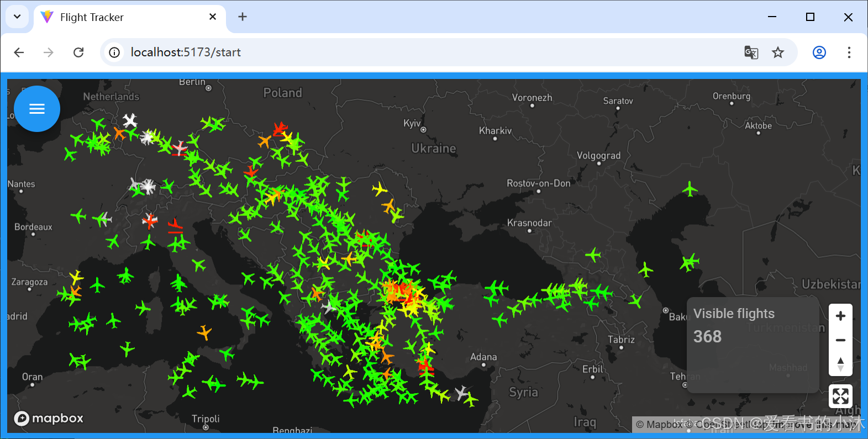Image resolution: width=868 pixels, height=439 pixels.
Task: Click the Aktobe city label
Action: 758,126
